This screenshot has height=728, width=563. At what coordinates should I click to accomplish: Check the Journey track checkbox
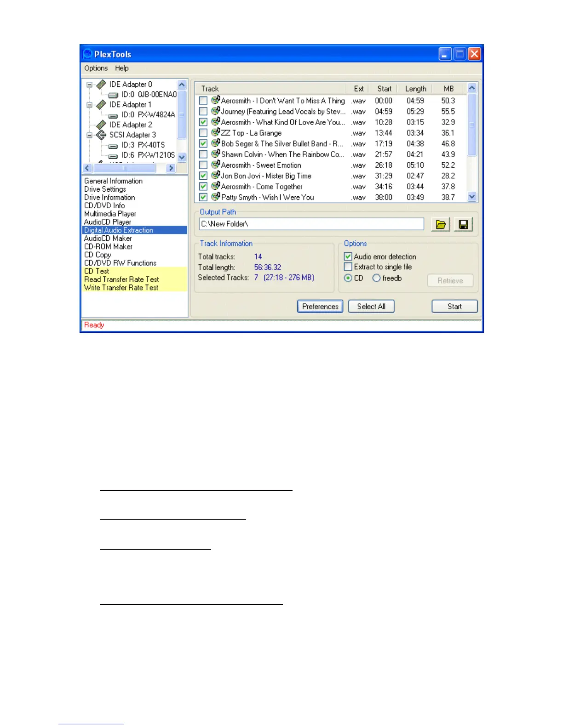[x=203, y=111]
